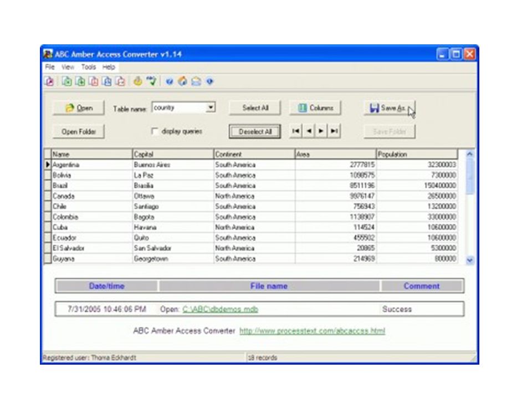Image resolution: width=532 pixels, height=399 pixels.
Task: Click the Quito capital cell
Action: pos(173,238)
